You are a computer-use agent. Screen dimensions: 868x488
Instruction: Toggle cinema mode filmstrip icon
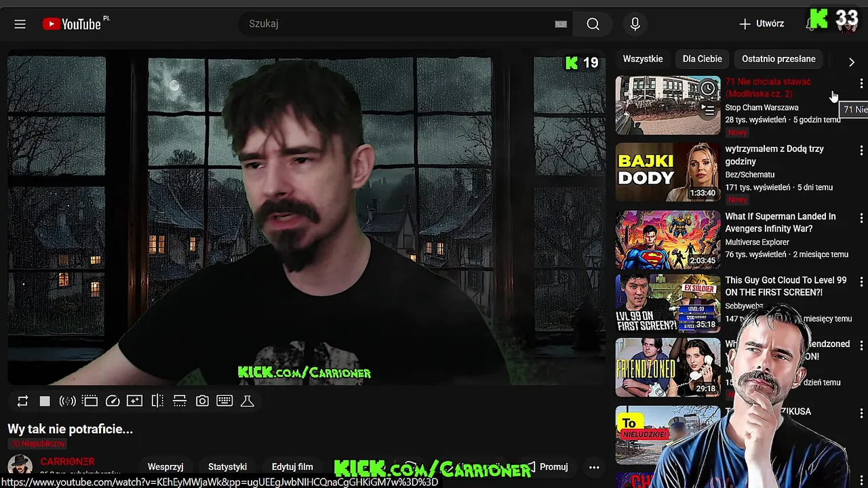pos(90,401)
